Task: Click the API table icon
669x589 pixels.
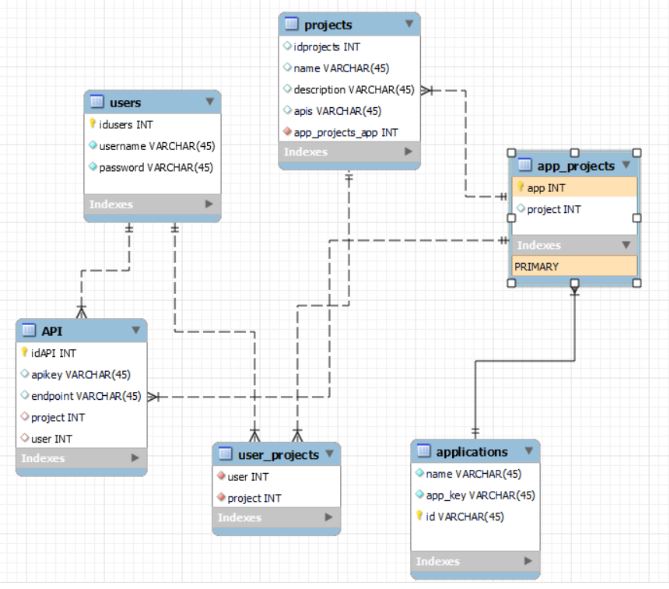Action: pos(29,330)
